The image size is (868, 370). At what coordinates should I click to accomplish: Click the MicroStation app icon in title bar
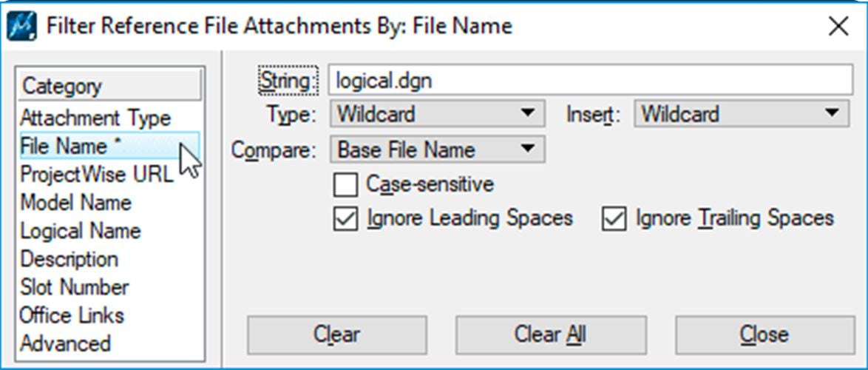point(21,27)
